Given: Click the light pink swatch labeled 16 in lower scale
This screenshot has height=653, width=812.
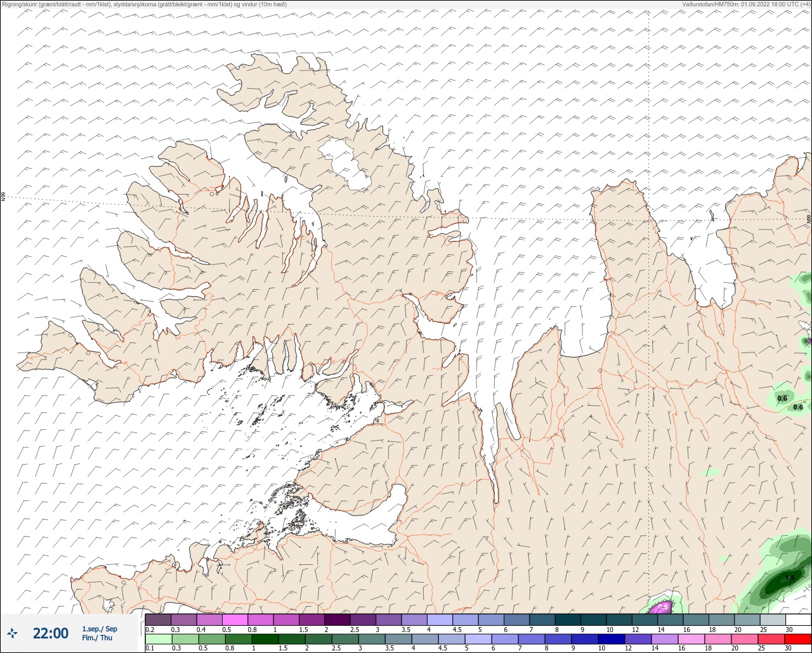Looking at the screenshot, I should coord(691,639).
